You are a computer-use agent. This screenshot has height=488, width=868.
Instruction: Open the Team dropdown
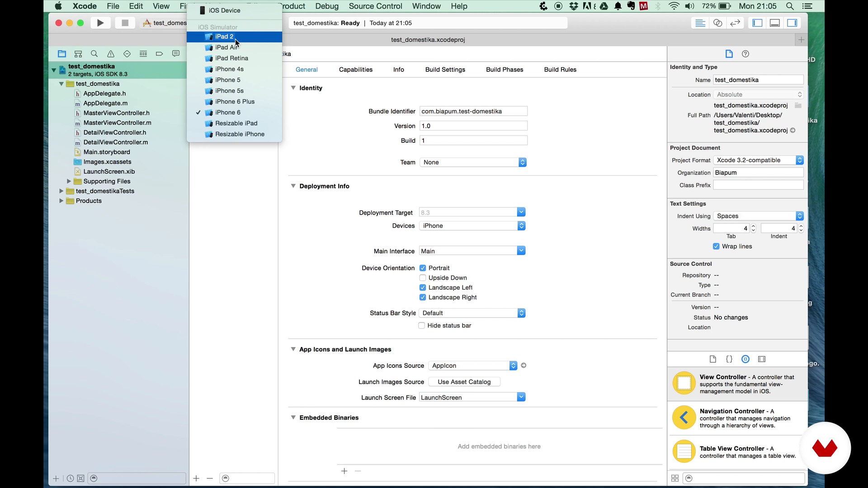tap(473, 162)
